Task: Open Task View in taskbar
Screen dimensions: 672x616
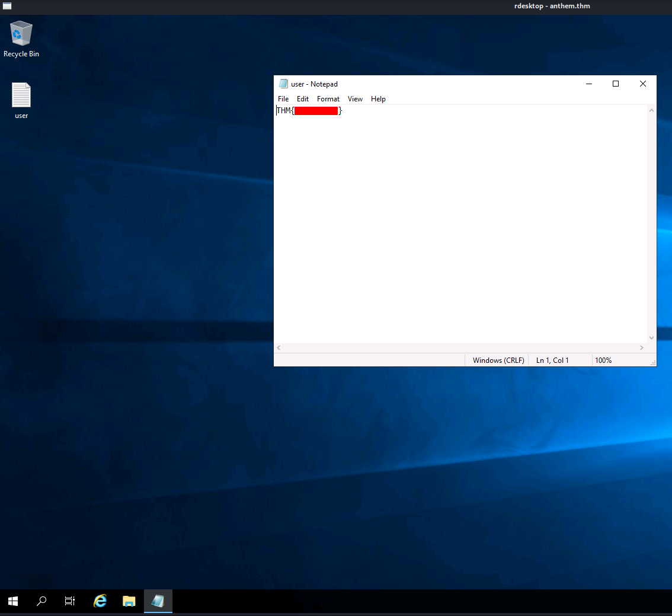Action: pyautogui.click(x=70, y=601)
